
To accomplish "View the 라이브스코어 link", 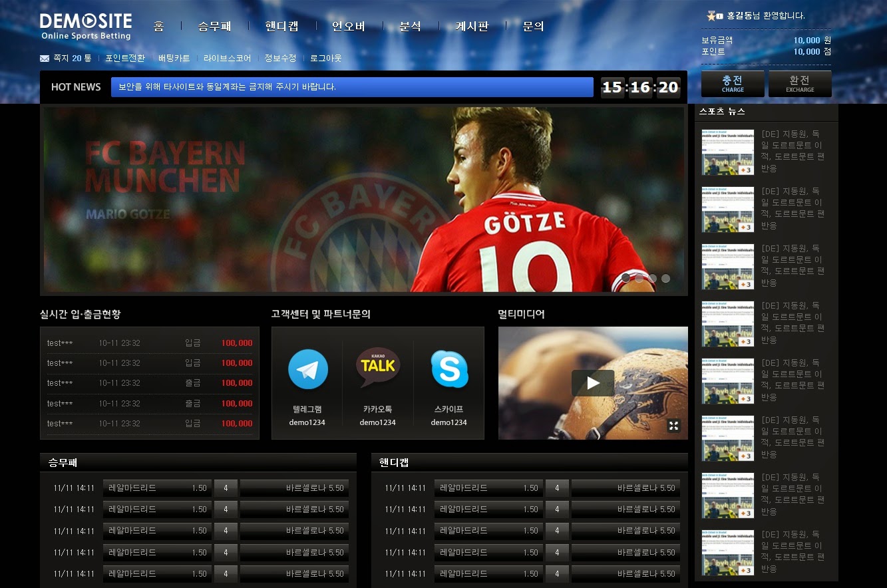I will point(228,59).
